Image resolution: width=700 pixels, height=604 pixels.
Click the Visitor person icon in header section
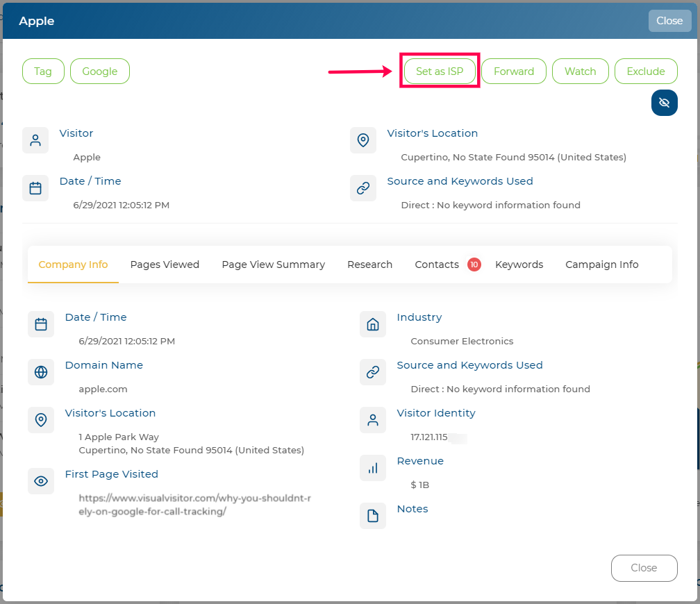(35, 140)
